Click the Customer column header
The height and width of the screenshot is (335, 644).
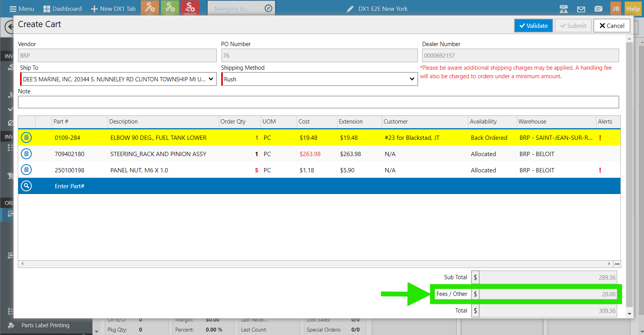[425, 122]
